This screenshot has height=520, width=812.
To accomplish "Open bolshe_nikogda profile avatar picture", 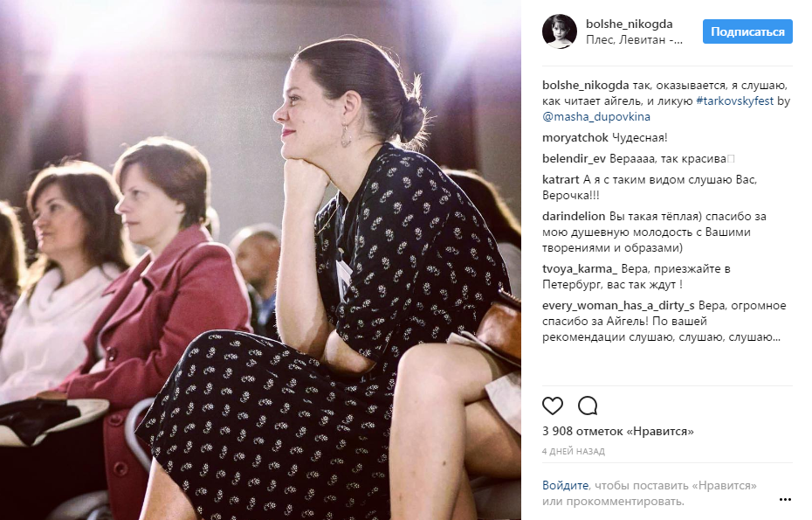I will point(560,31).
